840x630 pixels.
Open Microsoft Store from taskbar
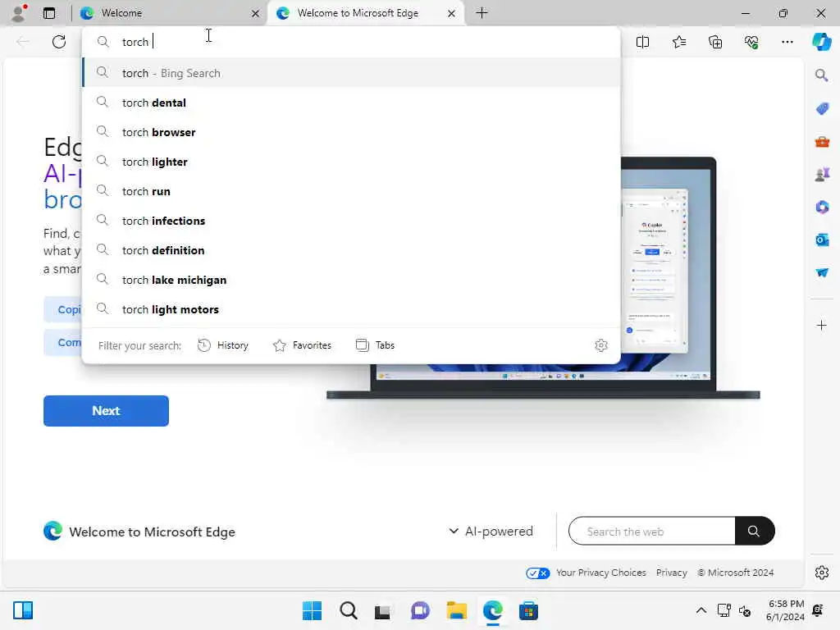pyautogui.click(x=528, y=610)
